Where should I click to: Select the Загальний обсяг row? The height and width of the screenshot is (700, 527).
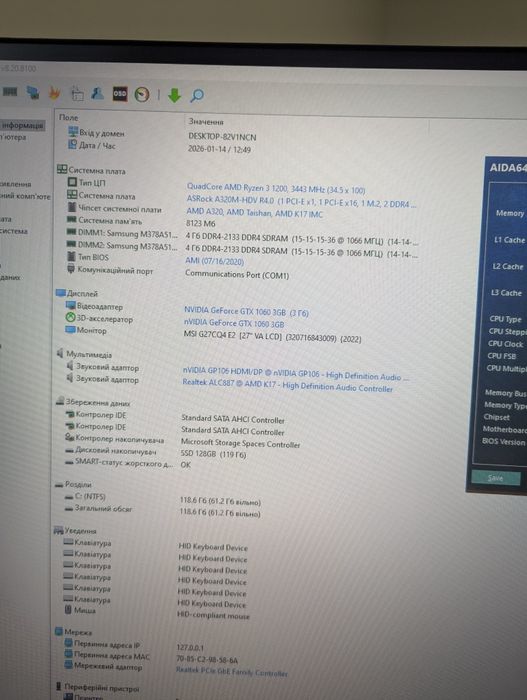[98, 508]
